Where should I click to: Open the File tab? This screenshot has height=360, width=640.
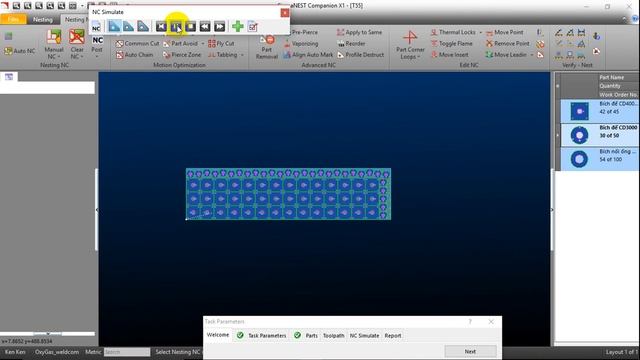click(13, 19)
